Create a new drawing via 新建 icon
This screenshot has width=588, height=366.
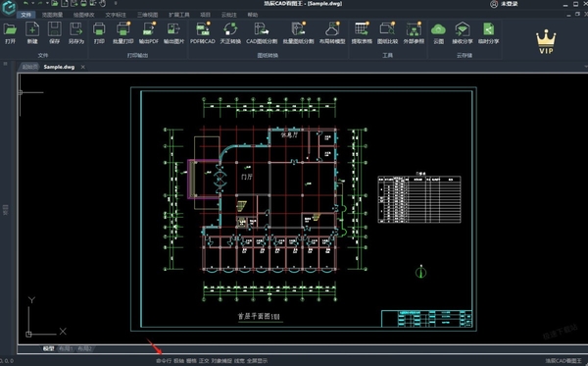pyautogui.click(x=32, y=33)
